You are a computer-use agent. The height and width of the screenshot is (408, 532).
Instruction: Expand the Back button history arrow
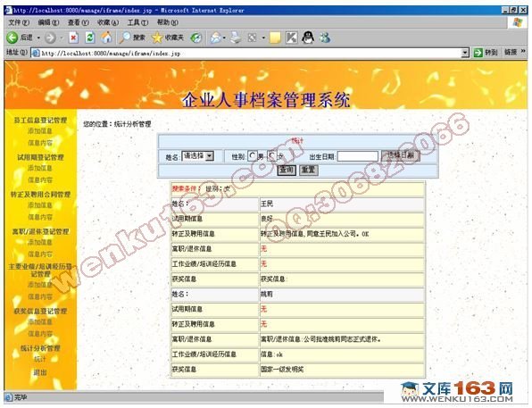pyautogui.click(x=38, y=37)
